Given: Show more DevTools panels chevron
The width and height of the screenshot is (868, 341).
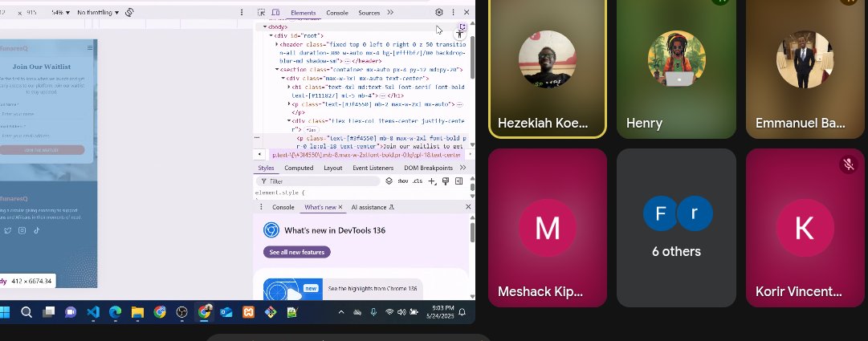Looking at the screenshot, I should point(390,12).
